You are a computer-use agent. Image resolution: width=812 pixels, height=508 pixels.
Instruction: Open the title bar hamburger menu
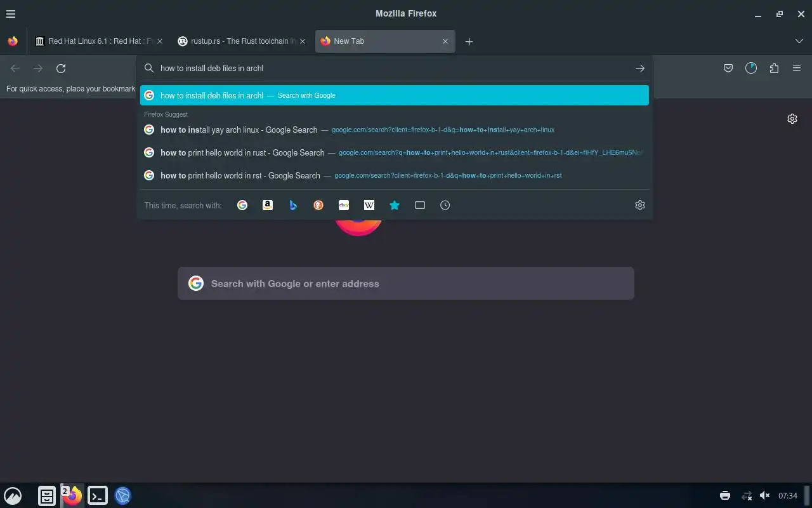(x=11, y=13)
